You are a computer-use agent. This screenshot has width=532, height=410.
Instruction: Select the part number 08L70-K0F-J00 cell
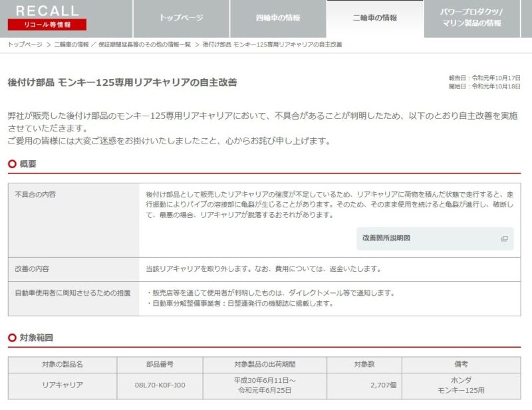(160, 385)
